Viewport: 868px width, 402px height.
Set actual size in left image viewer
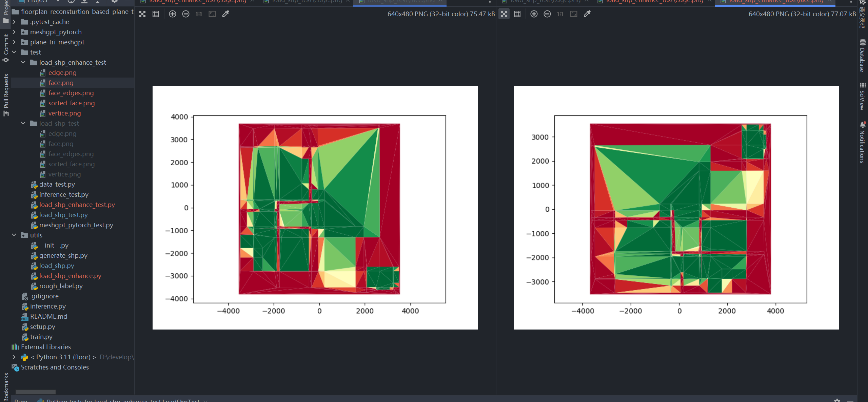click(x=199, y=14)
